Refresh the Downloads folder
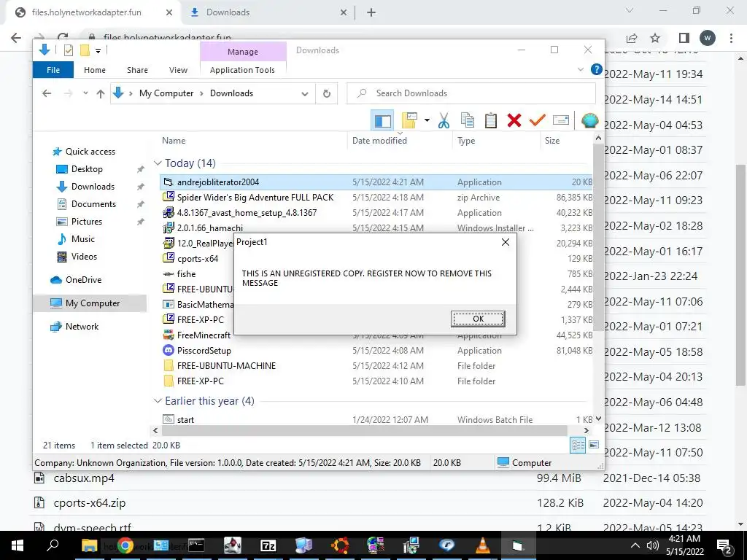747x560 pixels. tap(327, 93)
